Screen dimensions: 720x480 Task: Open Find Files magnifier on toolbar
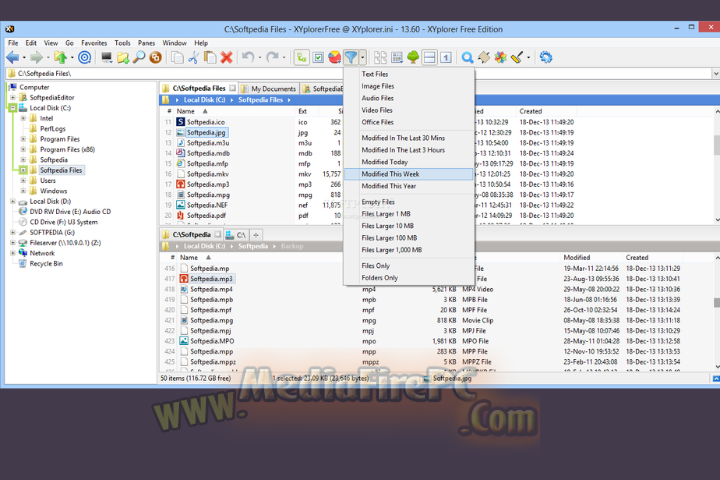tap(139, 57)
